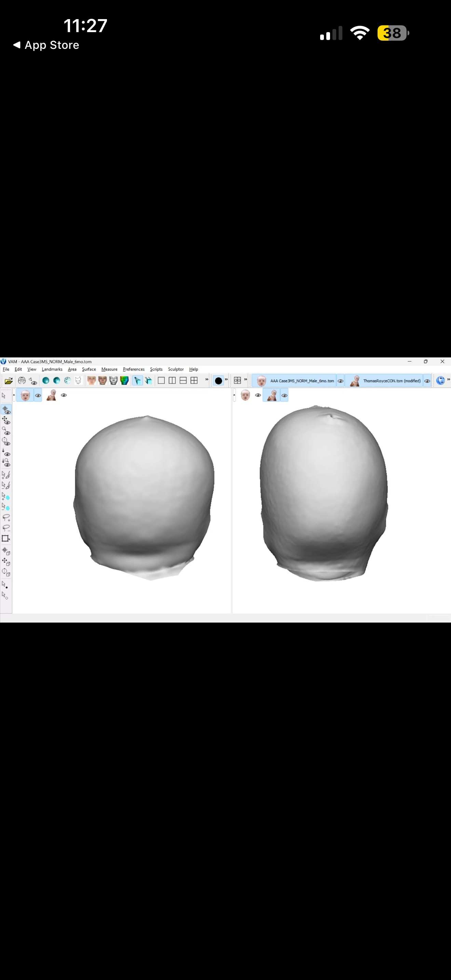Select the add-with-brush paint selection tool
Viewport: 451px width, 980px height.
6,475
